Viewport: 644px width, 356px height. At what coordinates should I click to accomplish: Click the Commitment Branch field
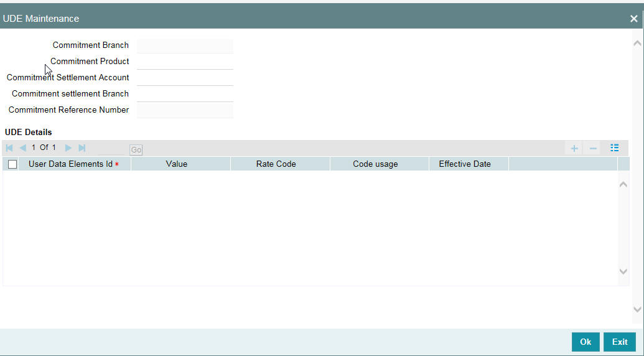pyautogui.click(x=185, y=45)
